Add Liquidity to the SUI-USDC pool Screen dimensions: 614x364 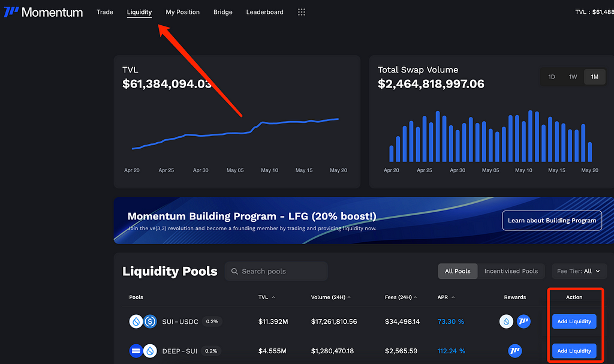(574, 321)
